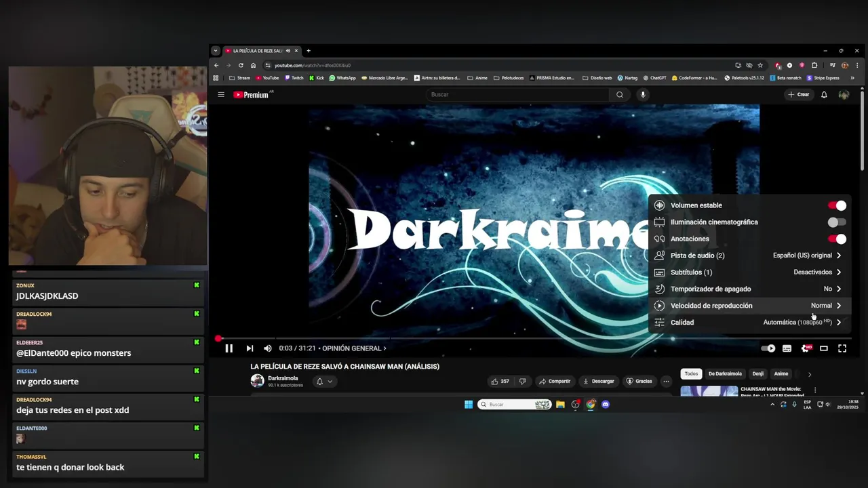The image size is (868, 488).
Task: Go back in Chrome browser
Action: pyautogui.click(x=216, y=66)
